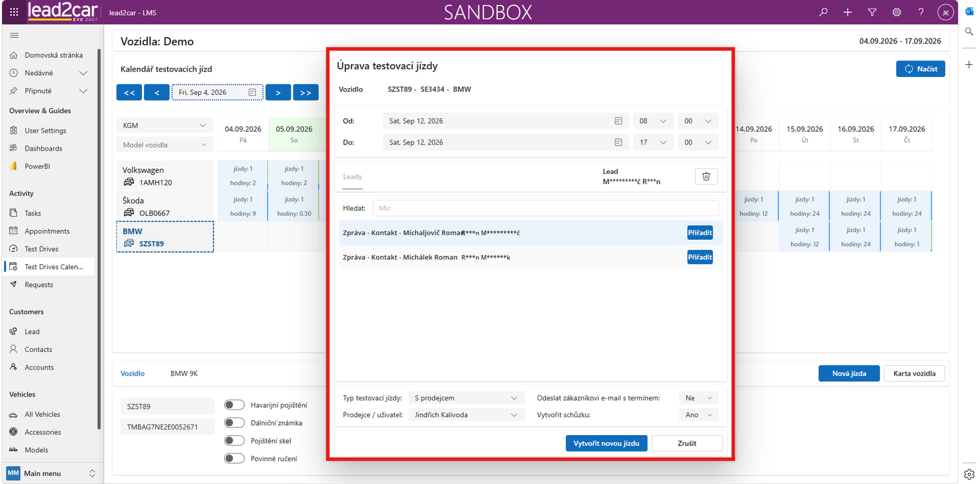Click the car icon beside 1AMH120

[129, 182]
